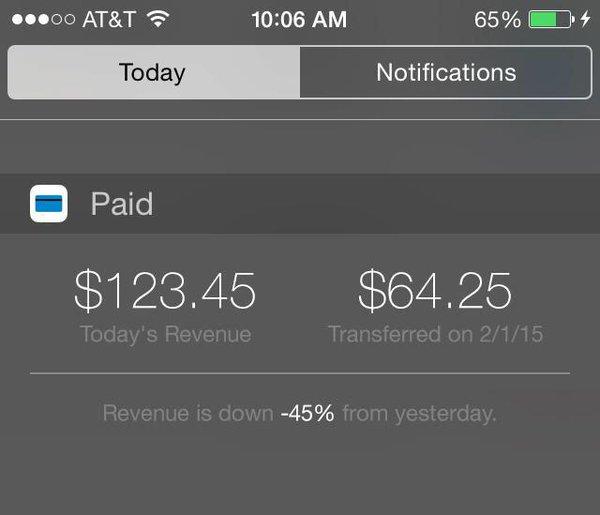Tap the empty area below the Paid widget
Viewport: 600px width, 515px height.
(x=300, y=476)
